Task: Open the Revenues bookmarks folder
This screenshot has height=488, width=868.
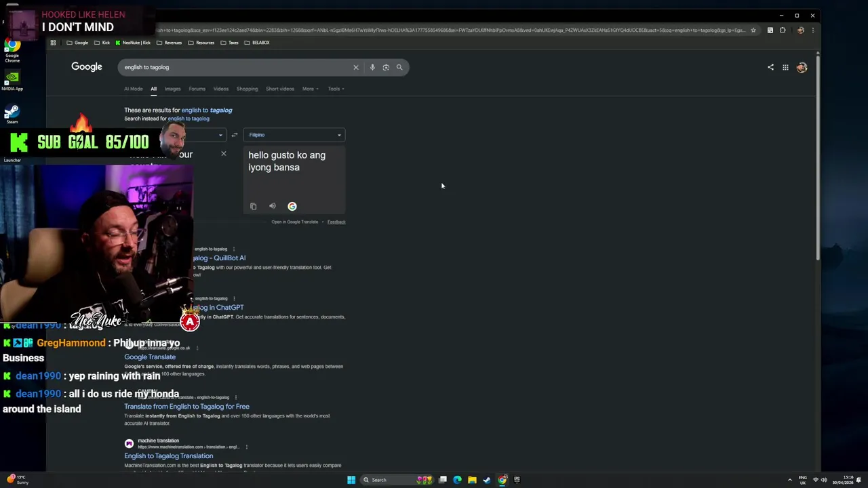Action: pos(169,43)
